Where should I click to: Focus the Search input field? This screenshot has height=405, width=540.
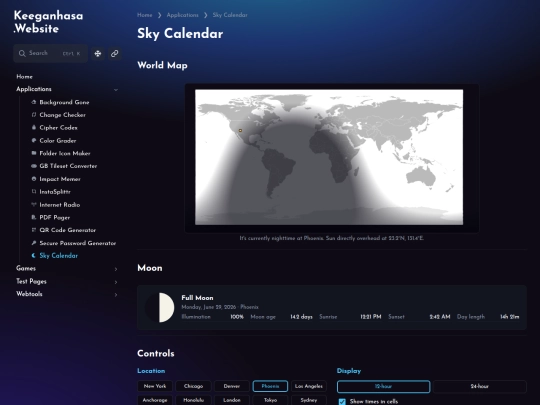pos(51,53)
